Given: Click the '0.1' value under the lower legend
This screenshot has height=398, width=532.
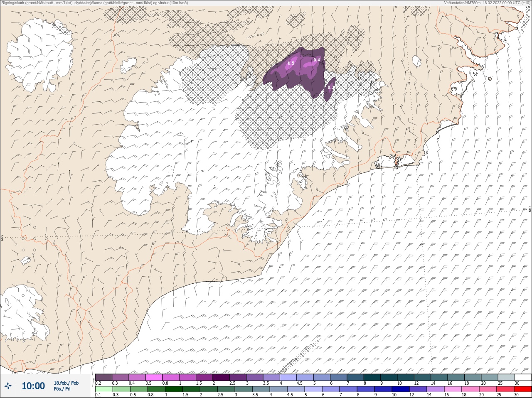Looking at the screenshot, I should 99,395.
